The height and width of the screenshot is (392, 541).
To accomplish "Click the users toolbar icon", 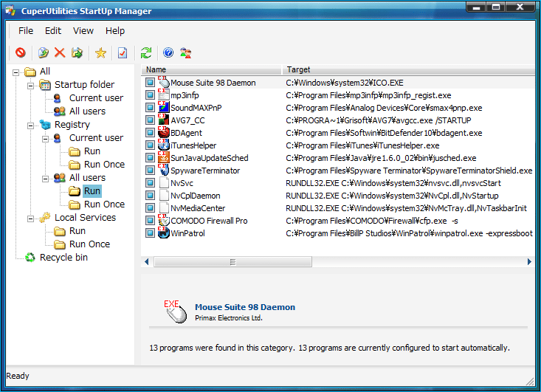I will 186,52.
